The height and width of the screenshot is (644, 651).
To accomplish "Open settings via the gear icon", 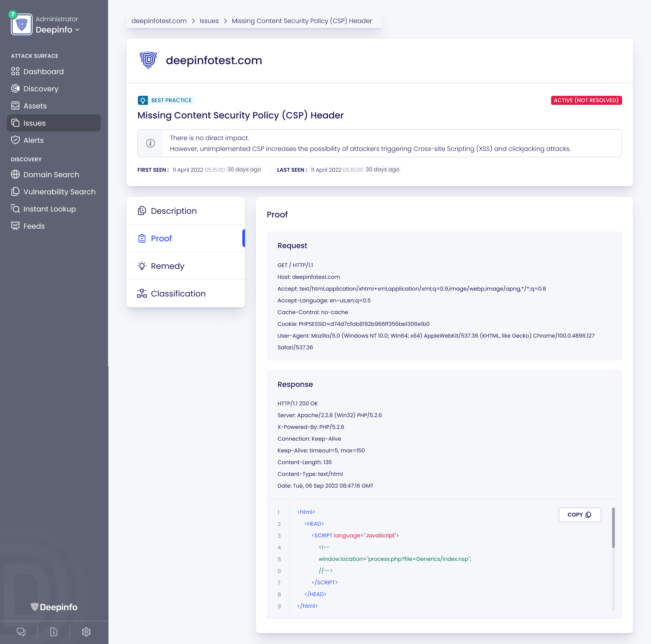I will click(x=86, y=632).
